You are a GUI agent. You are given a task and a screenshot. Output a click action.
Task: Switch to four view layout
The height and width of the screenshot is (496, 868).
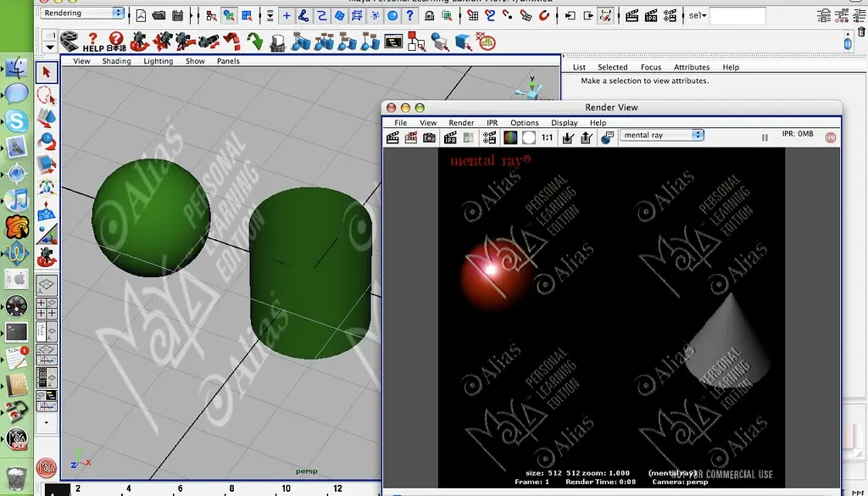(47, 309)
